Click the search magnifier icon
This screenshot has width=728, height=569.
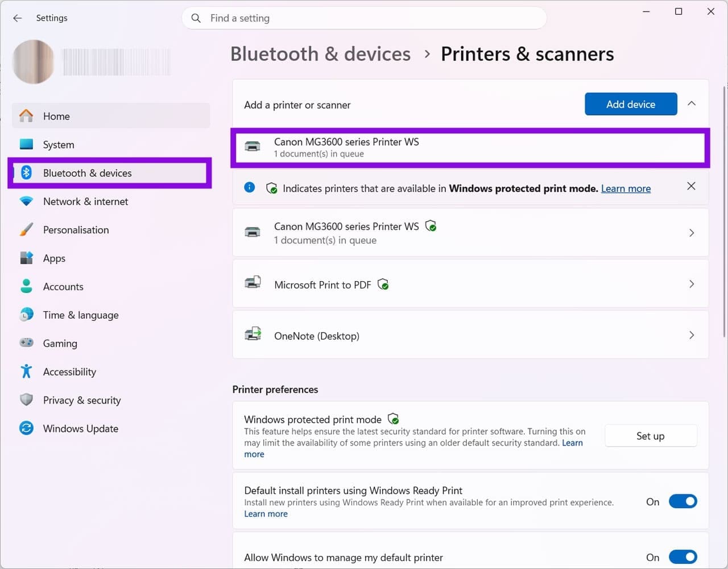[196, 18]
